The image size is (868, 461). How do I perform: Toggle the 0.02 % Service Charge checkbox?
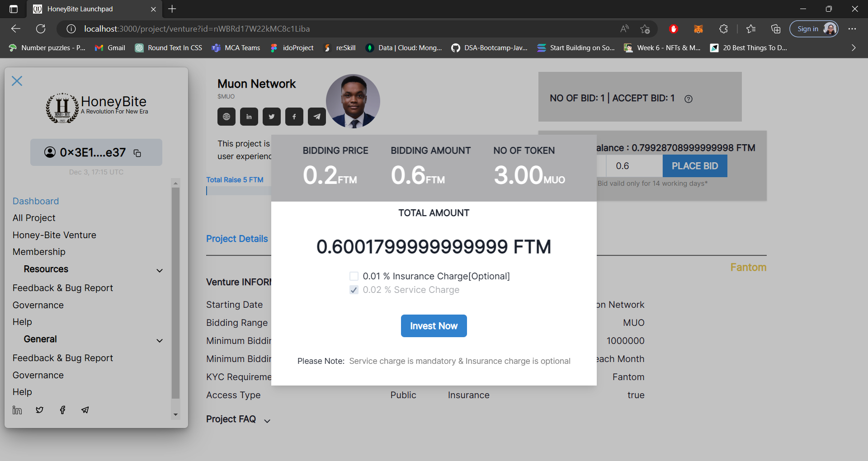pos(354,290)
